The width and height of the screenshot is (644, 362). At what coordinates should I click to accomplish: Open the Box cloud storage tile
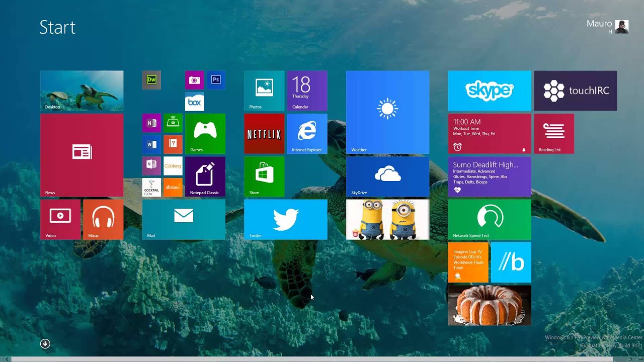[x=194, y=102]
